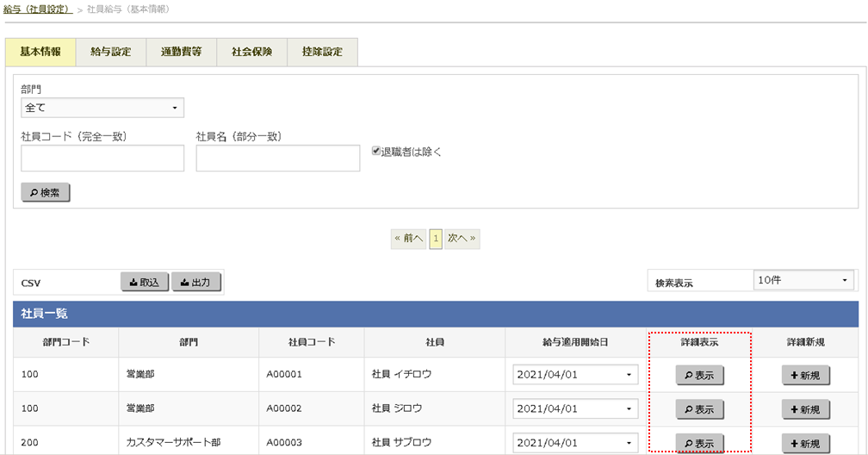Open start date dropdown for 社員 ジロウ
This screenshot has height=455, width=868.
click(575, 409)
